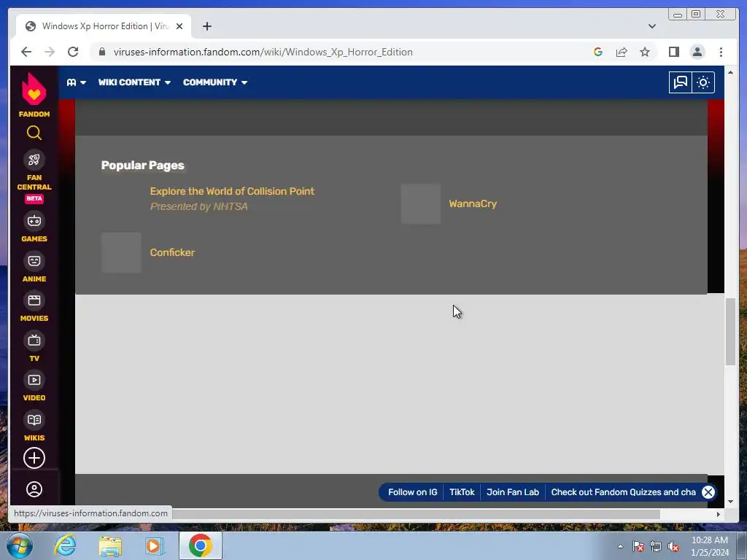Click the vertical scrollbar thumb
Image resolution: width=747 pixels, height=560 pixels.
(x=730, y=332)
